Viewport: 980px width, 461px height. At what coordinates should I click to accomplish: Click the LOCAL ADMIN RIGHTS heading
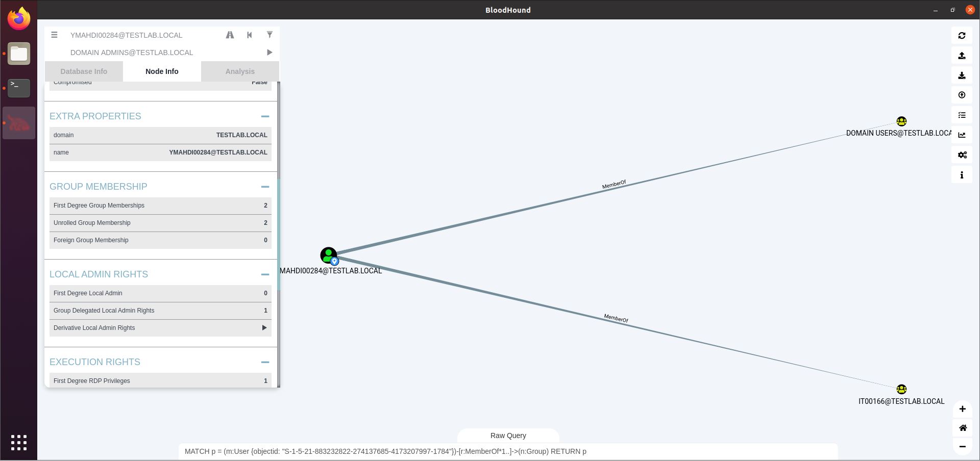99,274
